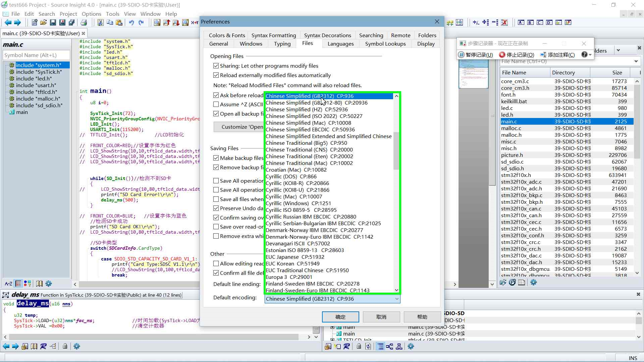Viewport: 644px width, 362px height.
Task: Toggle Sharing: Let other programs modify files
Action: point(216,66)
